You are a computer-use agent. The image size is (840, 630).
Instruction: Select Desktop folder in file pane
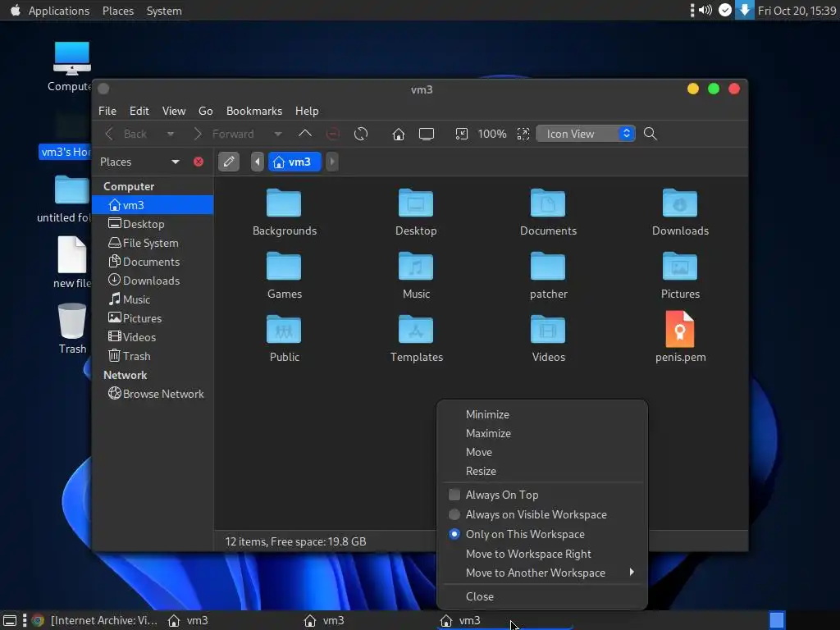click(x=416, y=203)
